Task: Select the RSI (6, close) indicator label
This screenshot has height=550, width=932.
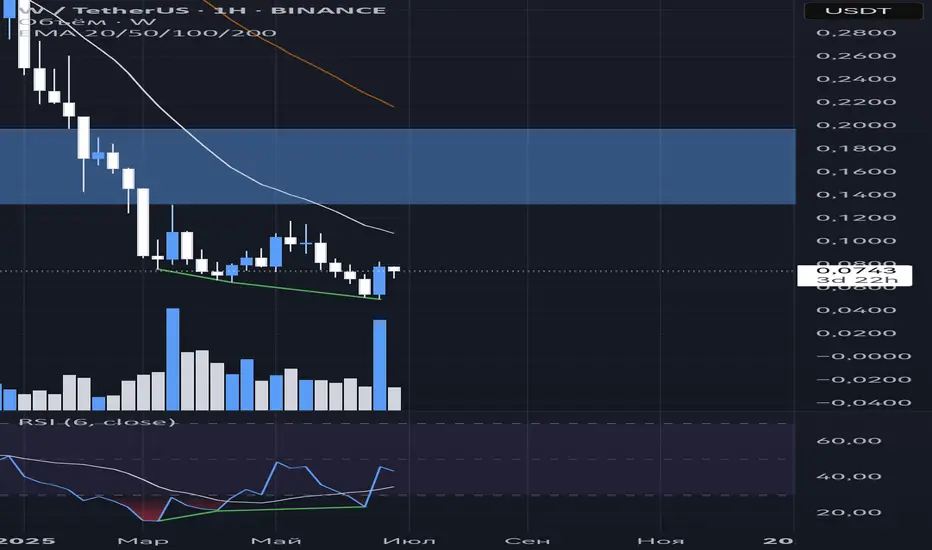Action: [97, 422]
